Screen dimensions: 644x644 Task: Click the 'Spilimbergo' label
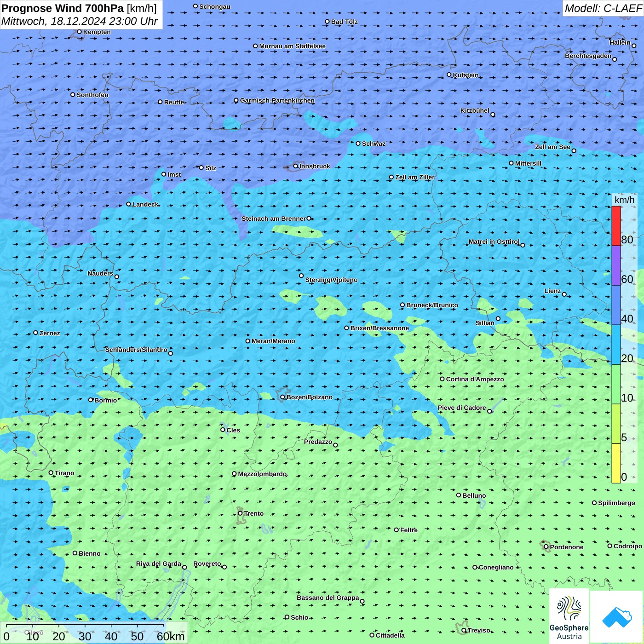click(616, 503)
